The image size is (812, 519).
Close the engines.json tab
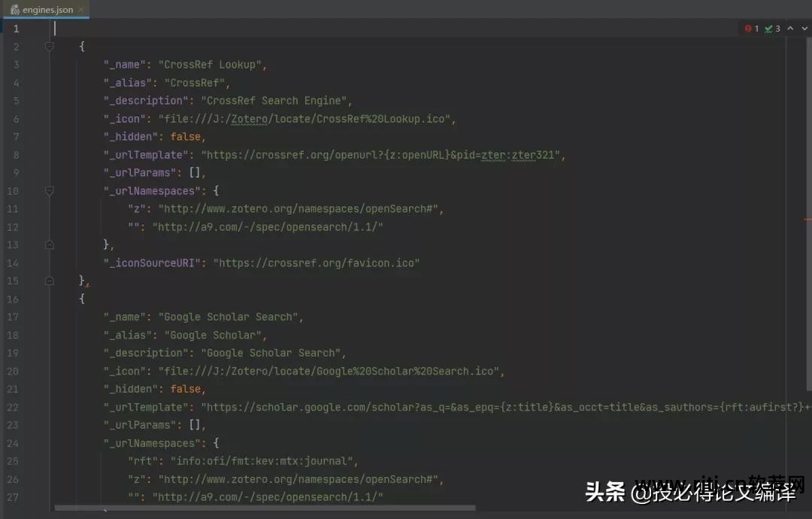[80, 9]
